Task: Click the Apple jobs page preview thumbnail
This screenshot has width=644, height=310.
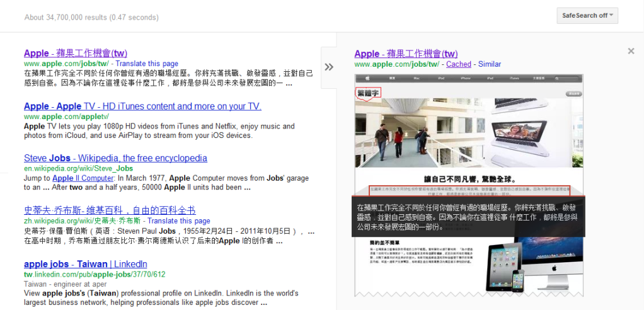Action: tap(469, 185)
